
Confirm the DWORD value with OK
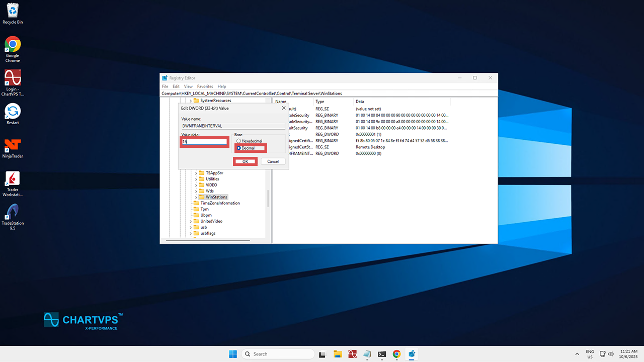point(245,161)
